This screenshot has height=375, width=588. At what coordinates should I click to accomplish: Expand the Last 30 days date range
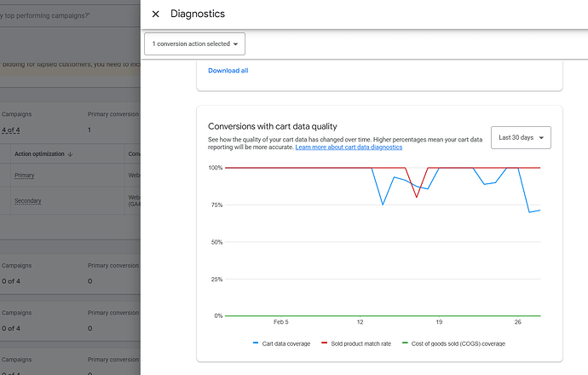(x=521, y=137)
